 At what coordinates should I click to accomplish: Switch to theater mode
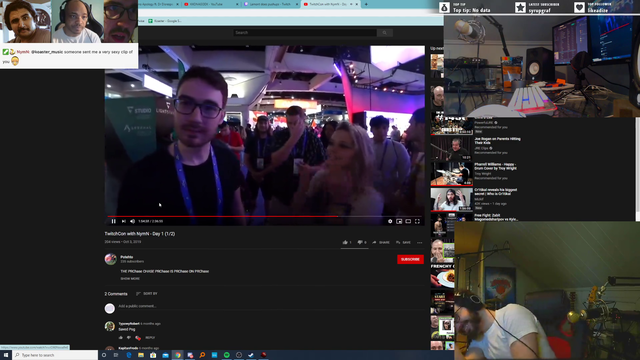[x=408, y=221]
